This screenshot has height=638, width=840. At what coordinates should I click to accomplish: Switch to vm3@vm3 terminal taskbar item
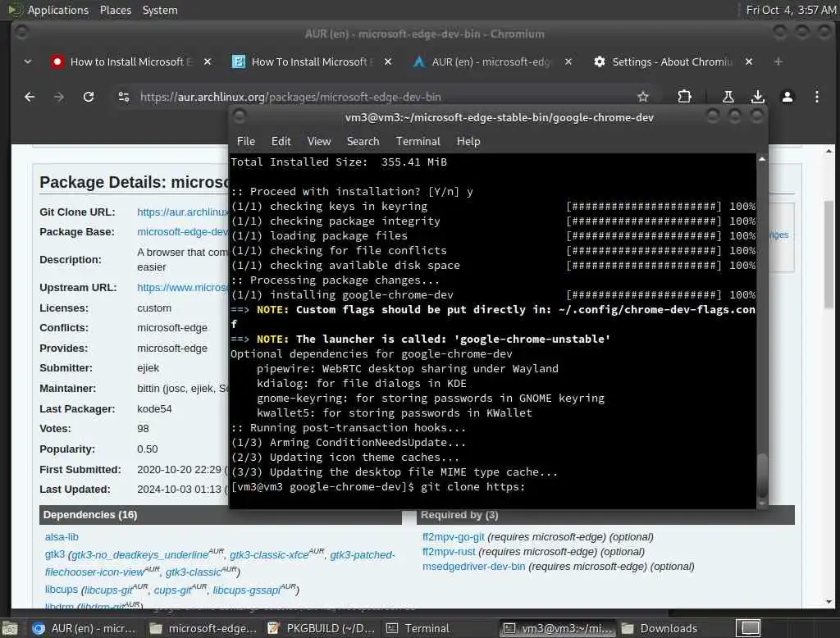pyautogui.click(x=558, y=628)
